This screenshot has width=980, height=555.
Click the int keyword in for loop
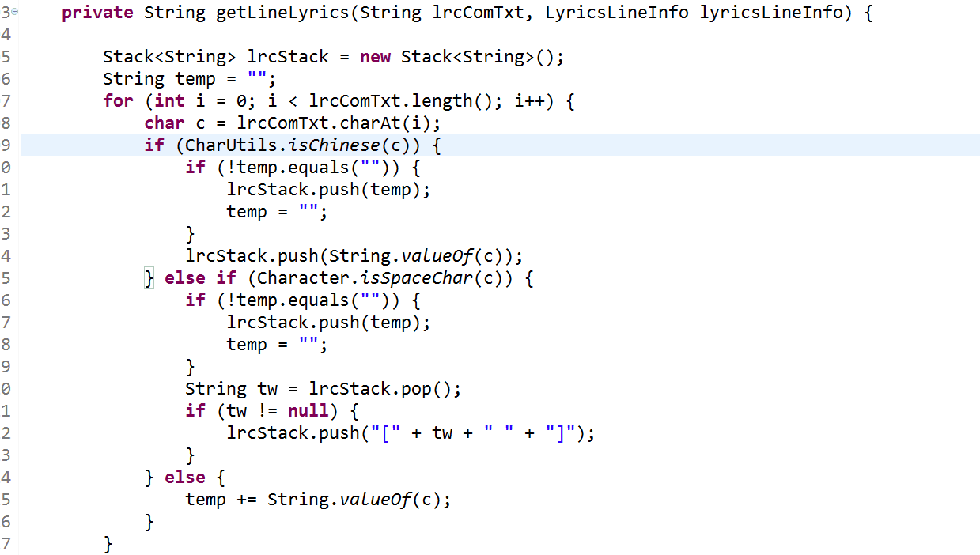(169, 102)
